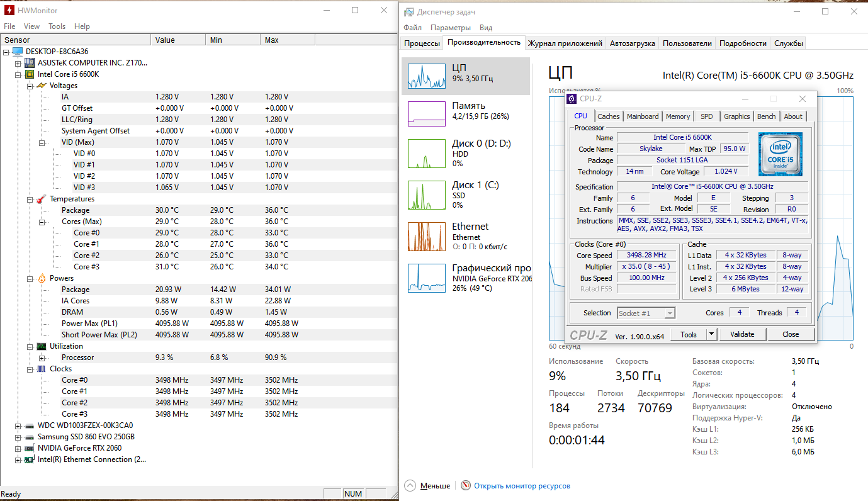
Task: Open the Tools dropdown arrow in CPU-Z
Action: (x=711, y=334)
